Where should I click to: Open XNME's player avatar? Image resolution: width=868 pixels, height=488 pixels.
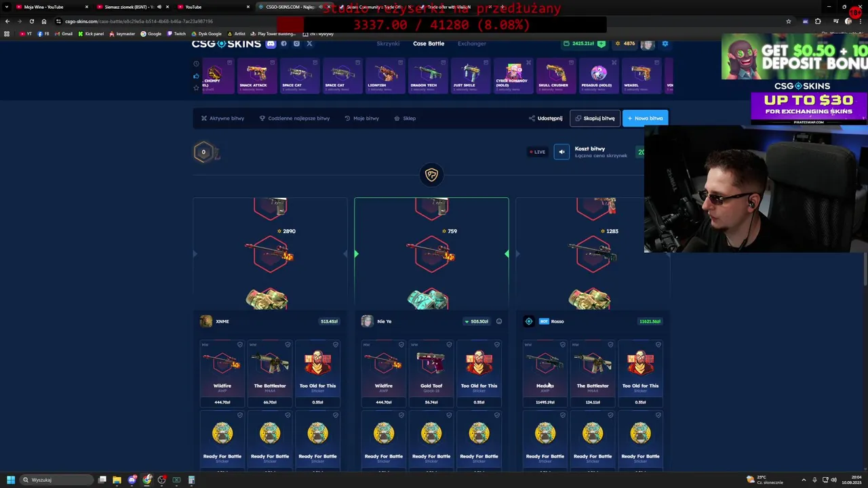point(205,321)
